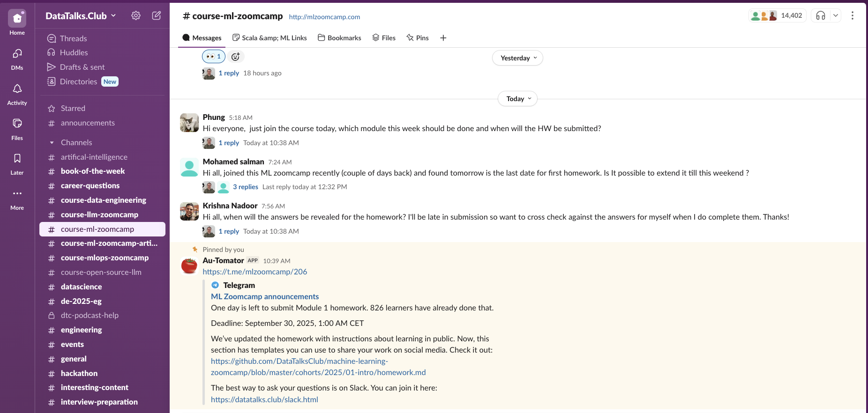Image resolution: width=868 pixels, height=413 pixels.
Task: Toggle the eyes emoji reaction
Action: (214, 57)
